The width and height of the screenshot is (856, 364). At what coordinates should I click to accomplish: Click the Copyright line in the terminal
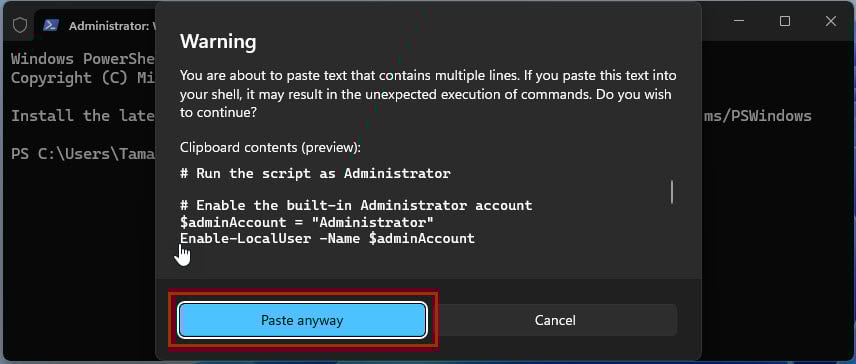[x=84, y=78]
